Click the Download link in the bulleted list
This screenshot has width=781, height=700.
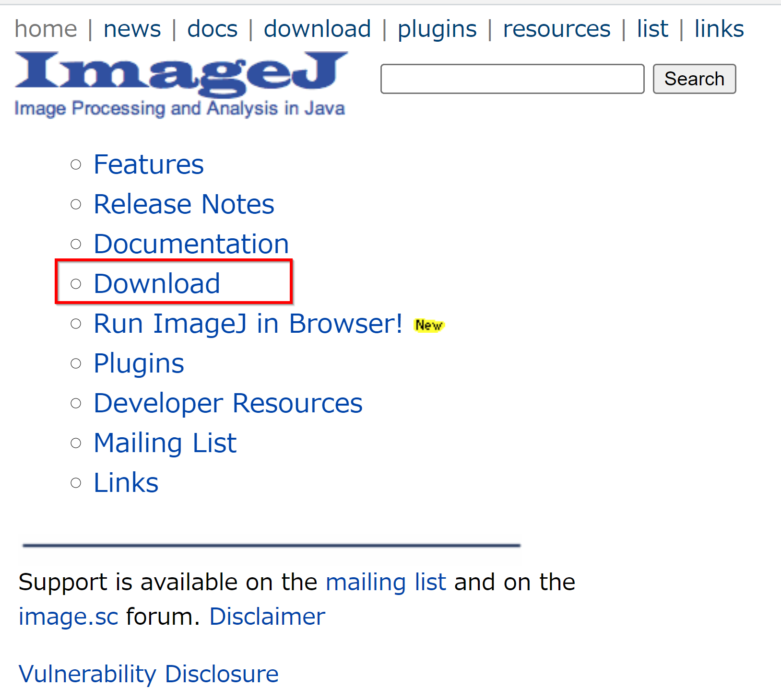[157, 283]
